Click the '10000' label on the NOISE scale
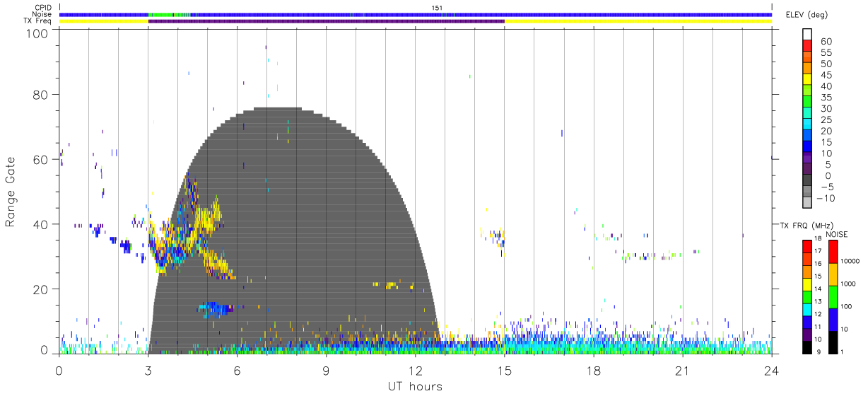The width and height of the screenshot is (868, 401). 852,262
